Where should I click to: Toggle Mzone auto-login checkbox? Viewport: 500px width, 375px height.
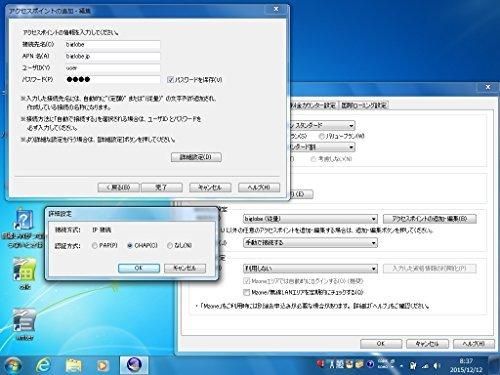coord(246,281)
